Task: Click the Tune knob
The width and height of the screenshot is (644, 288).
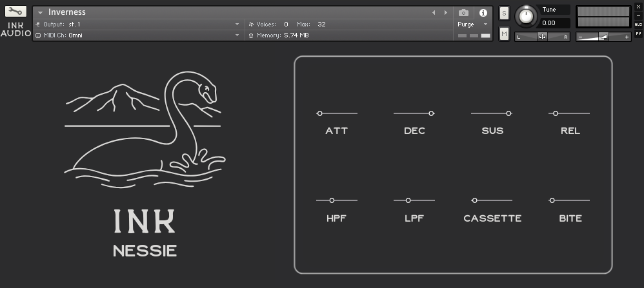Action: point(527,16)
